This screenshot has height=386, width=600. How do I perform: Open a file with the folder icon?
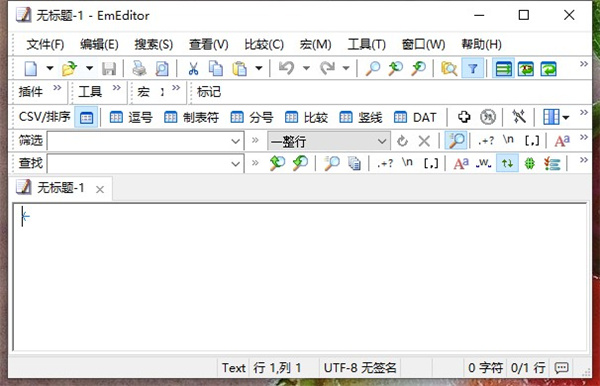[x=69, y=69]
